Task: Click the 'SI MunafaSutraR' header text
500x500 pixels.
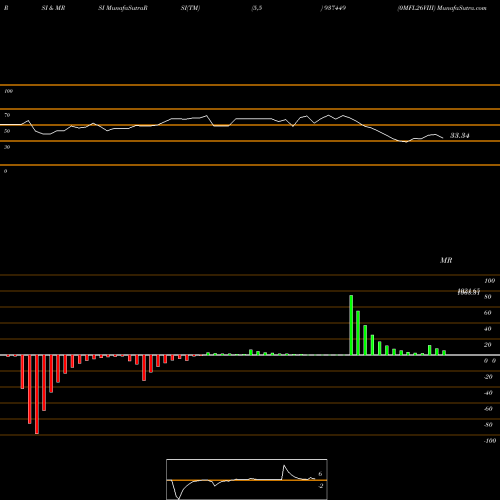Action: point(123,8)
